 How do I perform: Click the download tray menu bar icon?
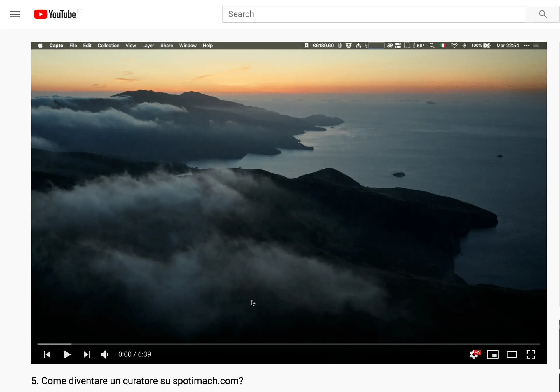click(x=358, y=45)
